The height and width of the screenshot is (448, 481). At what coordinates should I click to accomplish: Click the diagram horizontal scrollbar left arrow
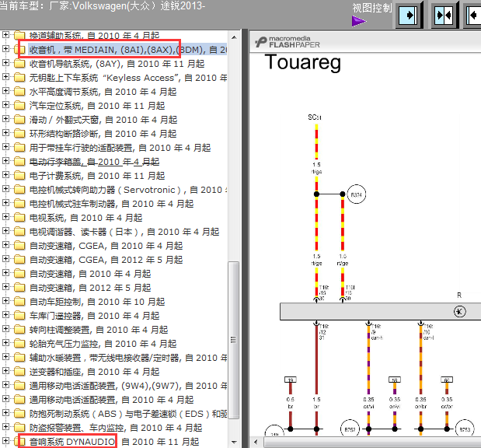(255, 443)
